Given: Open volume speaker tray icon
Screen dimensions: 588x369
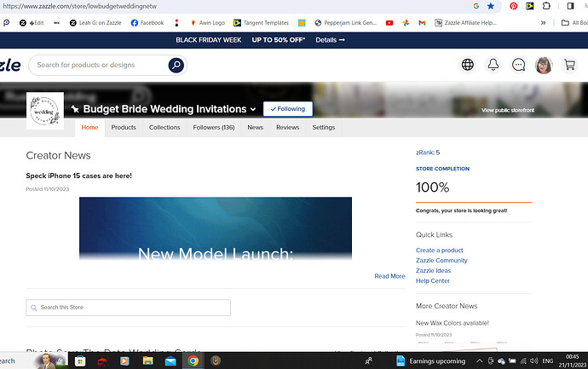Looking at the screenshot, I should (534, 360).
